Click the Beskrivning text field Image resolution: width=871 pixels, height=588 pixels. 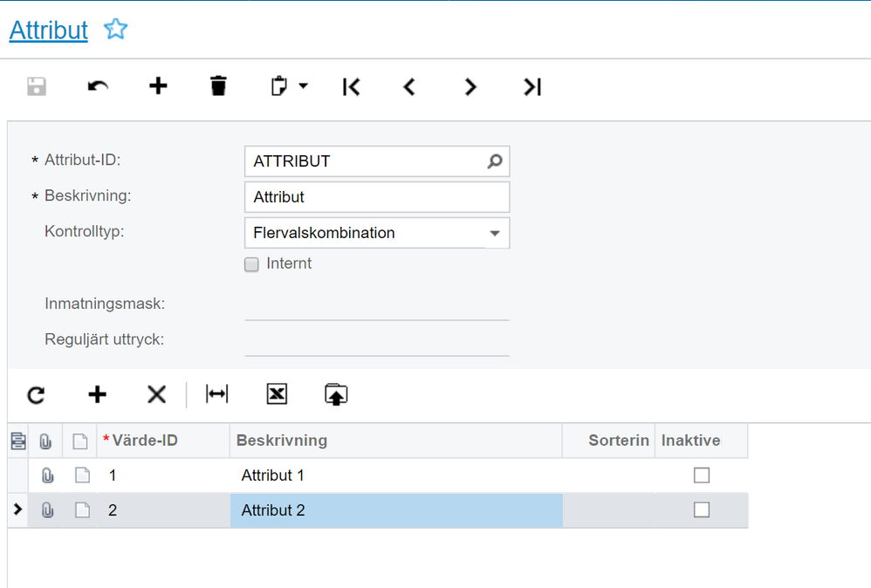pos(377,197)
